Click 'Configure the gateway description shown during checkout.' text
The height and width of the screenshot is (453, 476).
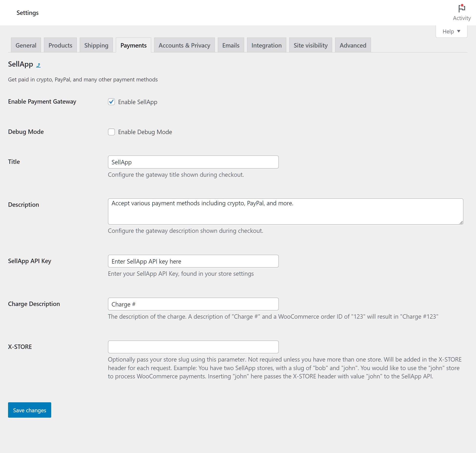[x=186, y=231]
